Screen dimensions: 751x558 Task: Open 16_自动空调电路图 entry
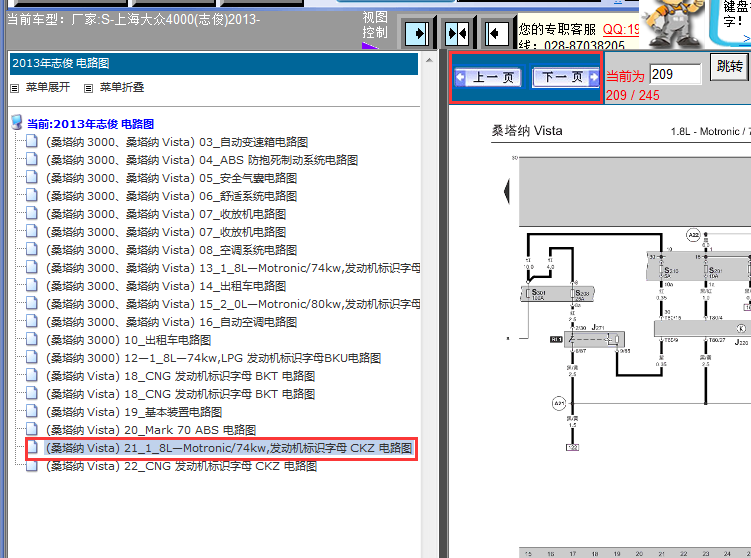pyautogui.click(x=171, y=322)
